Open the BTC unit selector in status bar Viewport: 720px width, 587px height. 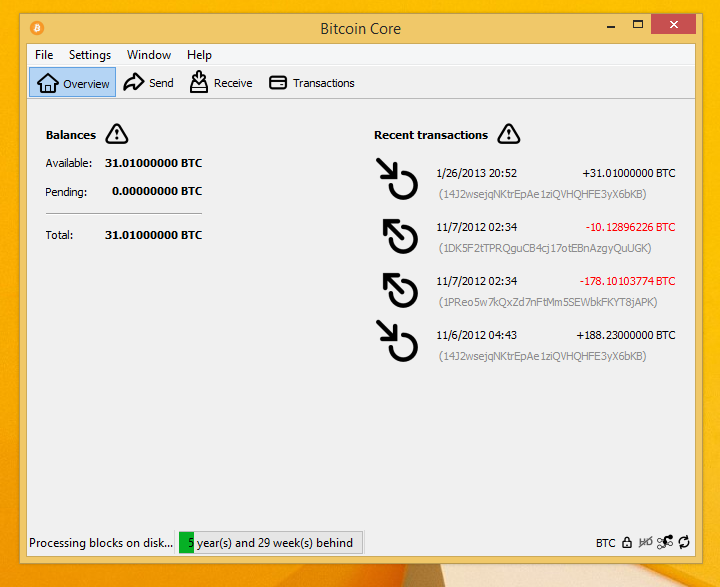[605, 543]
